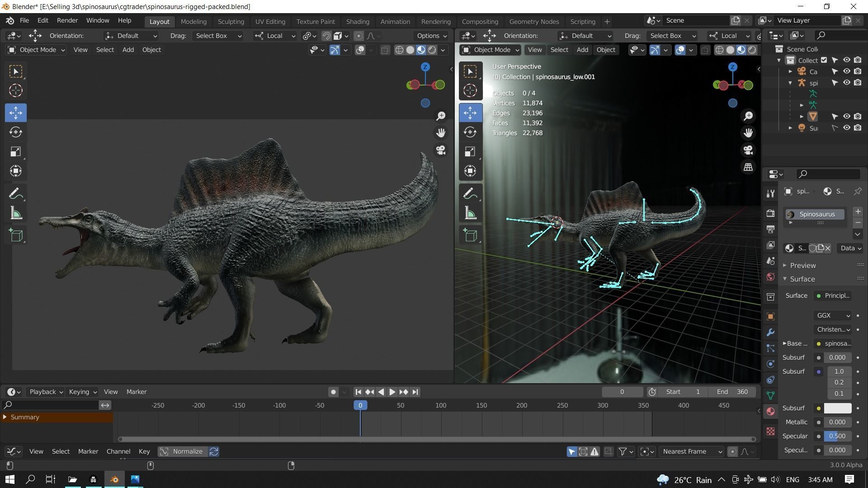Click the Z axis on left viewport gizmo
This screenshot has width=868, height=488.
[425, 67]
